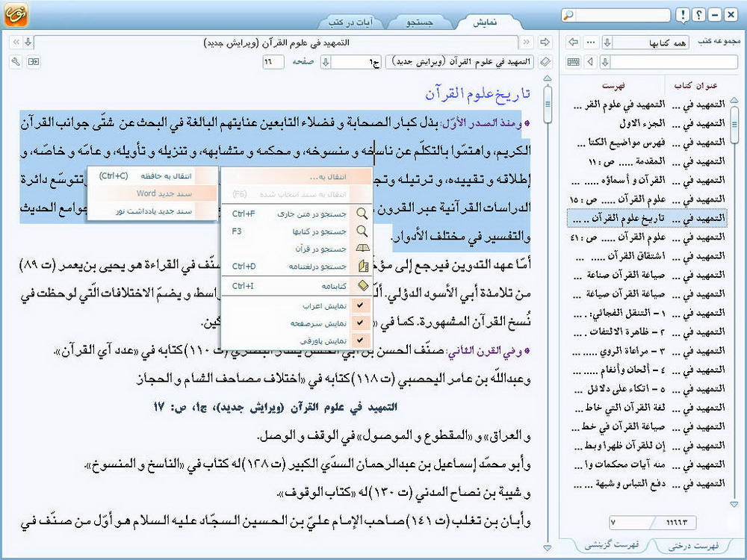Click the book list scrollbar thumb
The height and width of the screenshot is (560, 747).
734,124
